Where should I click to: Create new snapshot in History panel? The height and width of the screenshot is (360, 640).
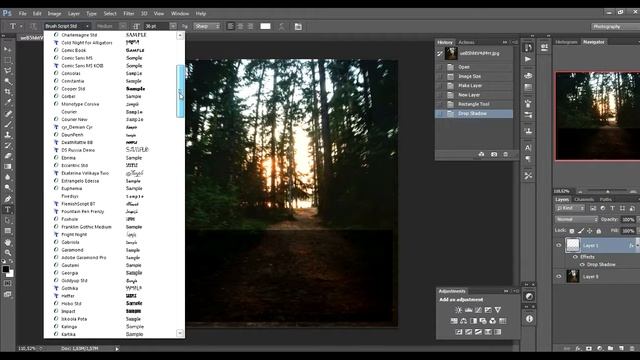click(x=494, y=154)
